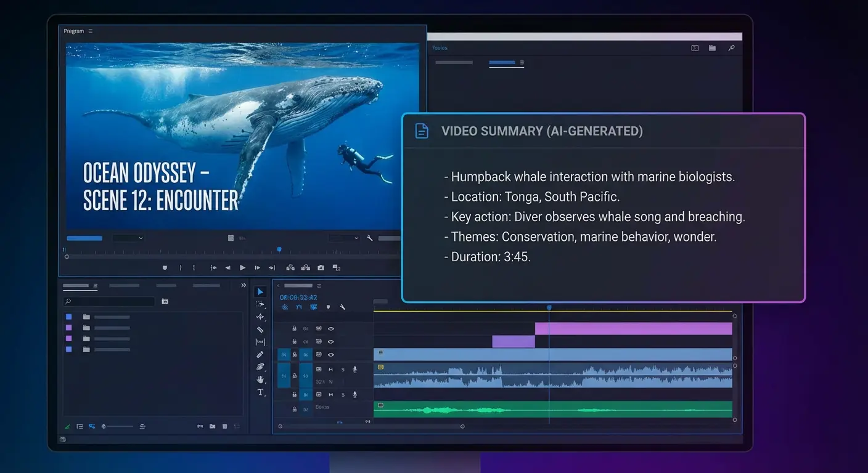Select the Type tool
Image resolution: width=868 pixels, height=473 pixels.
click(x=260, y=392)
